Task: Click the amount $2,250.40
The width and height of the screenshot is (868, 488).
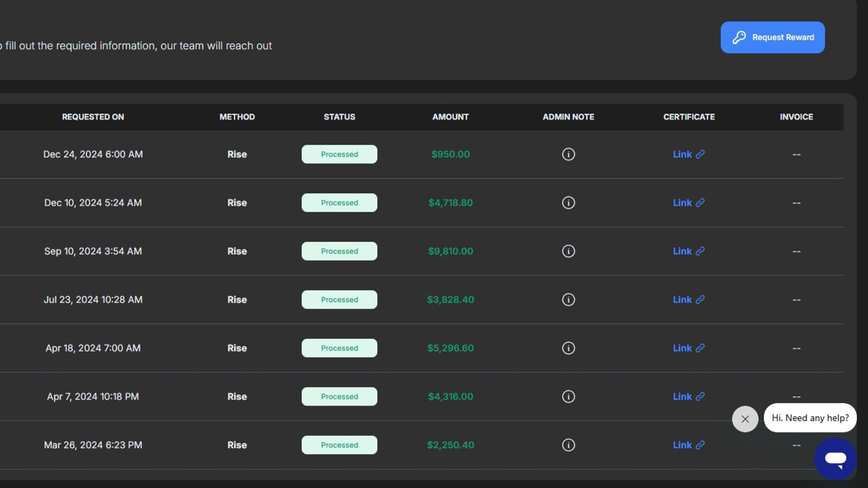Action: [450, 445]
